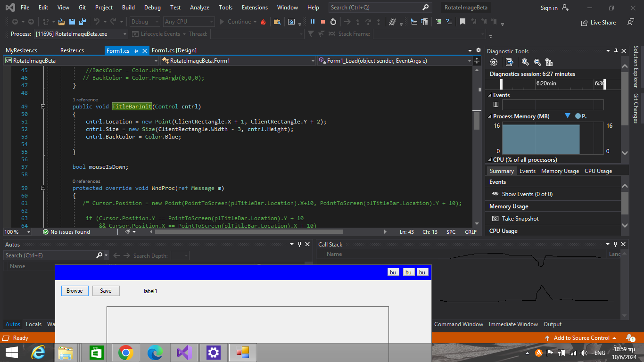Click the Hot Reload flame icon
Image resolution: width=644 pixels, height=362 pixels.
pos(263,22)
